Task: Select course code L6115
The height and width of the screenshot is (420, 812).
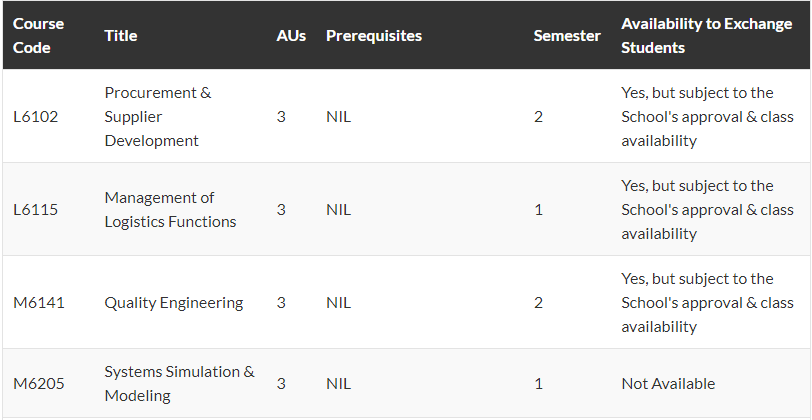Action: [36, 210]
